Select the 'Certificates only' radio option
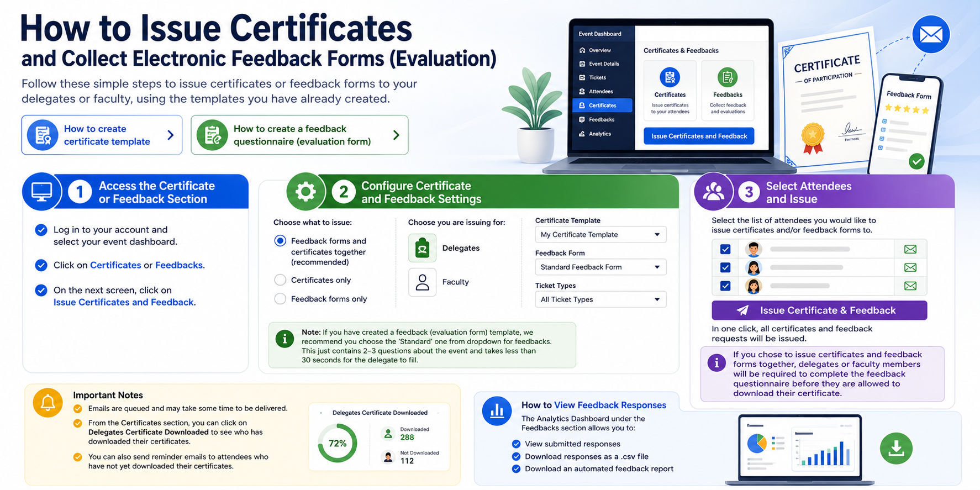This screenshot has height=490, width=980. (281, 280)
